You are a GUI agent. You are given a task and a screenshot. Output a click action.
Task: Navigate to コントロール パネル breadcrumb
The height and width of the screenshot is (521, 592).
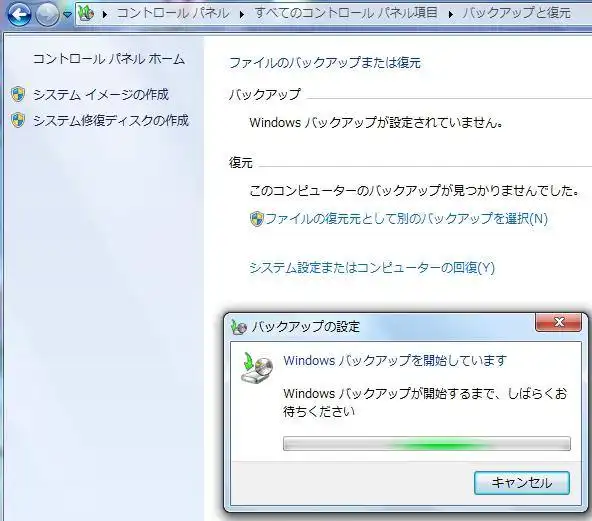(173, 13)
